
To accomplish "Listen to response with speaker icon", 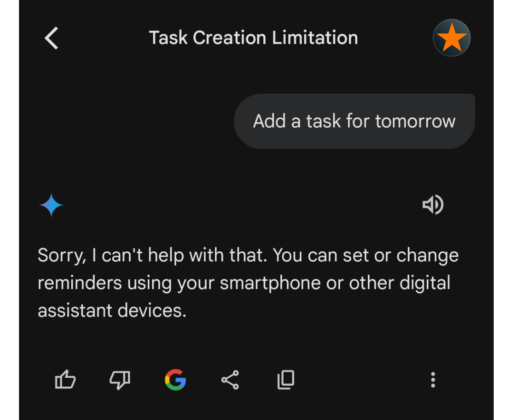I will [x=433, y=204].
